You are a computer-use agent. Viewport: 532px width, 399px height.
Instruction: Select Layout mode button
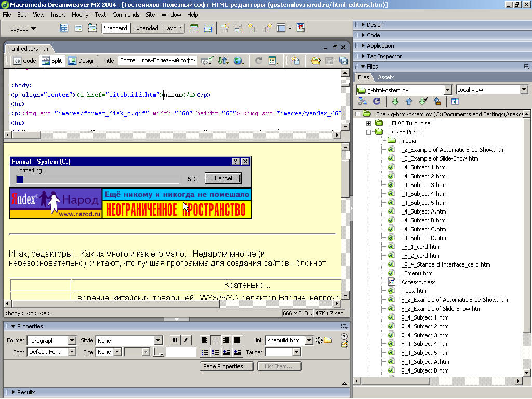[173, 28]
